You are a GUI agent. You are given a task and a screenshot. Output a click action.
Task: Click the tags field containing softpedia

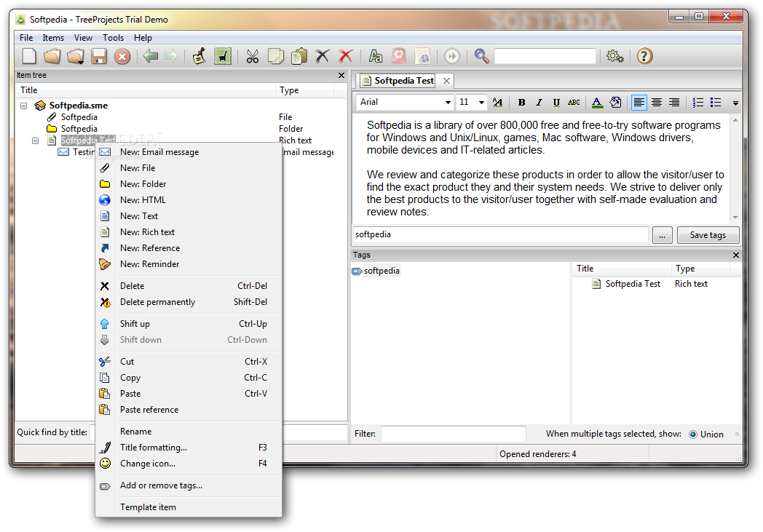(500, 234)
